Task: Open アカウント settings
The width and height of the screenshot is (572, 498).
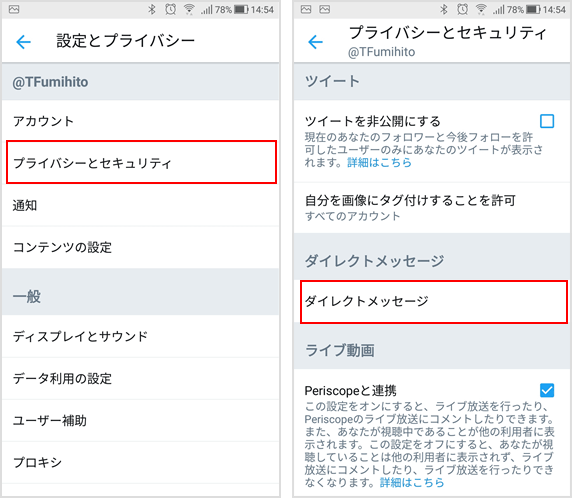Action: pyautogui.click(x=141, y=121)
